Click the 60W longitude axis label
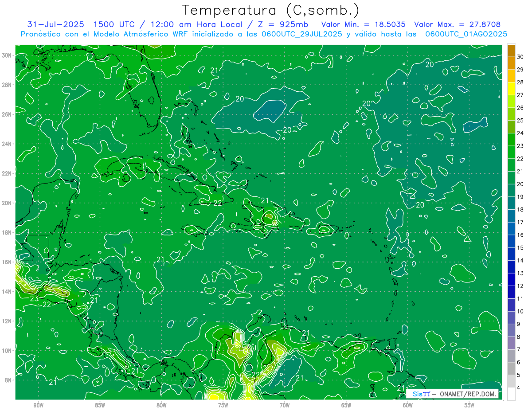The width and height of the screenshot is (532, 411). pos(408,406)
